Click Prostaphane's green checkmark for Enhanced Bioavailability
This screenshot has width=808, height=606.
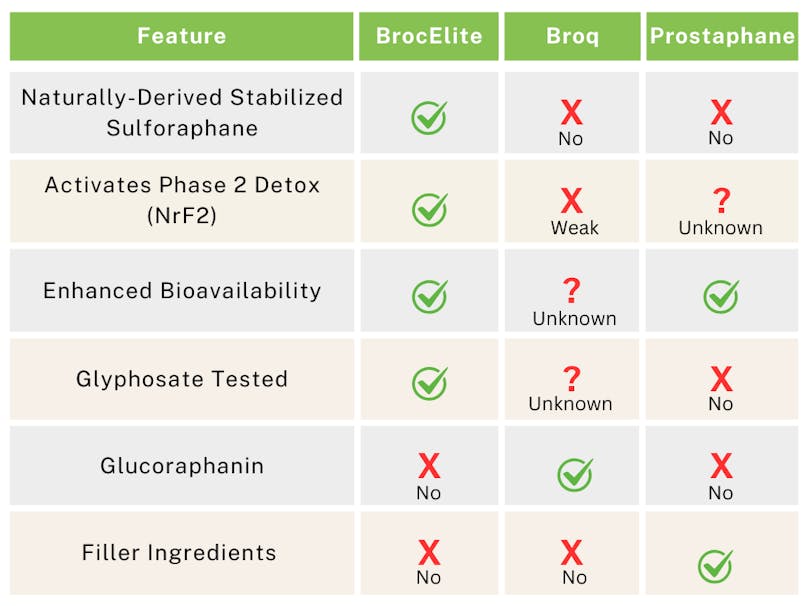tap(720, 296)
